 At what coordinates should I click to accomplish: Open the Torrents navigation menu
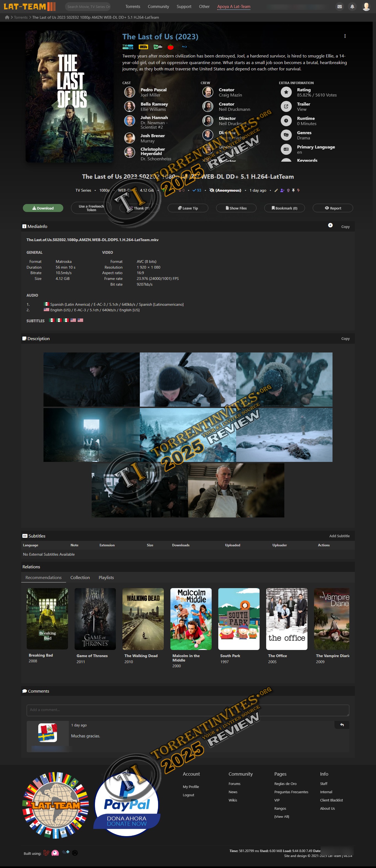tap(132, 6)
